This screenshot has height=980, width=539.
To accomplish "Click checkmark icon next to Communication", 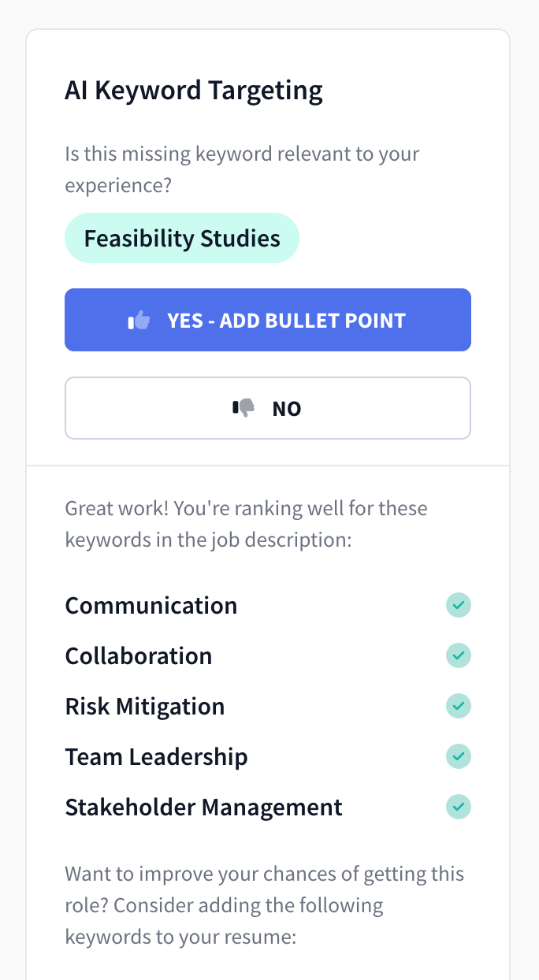I will pyautogui.click(x=459, y=605).
